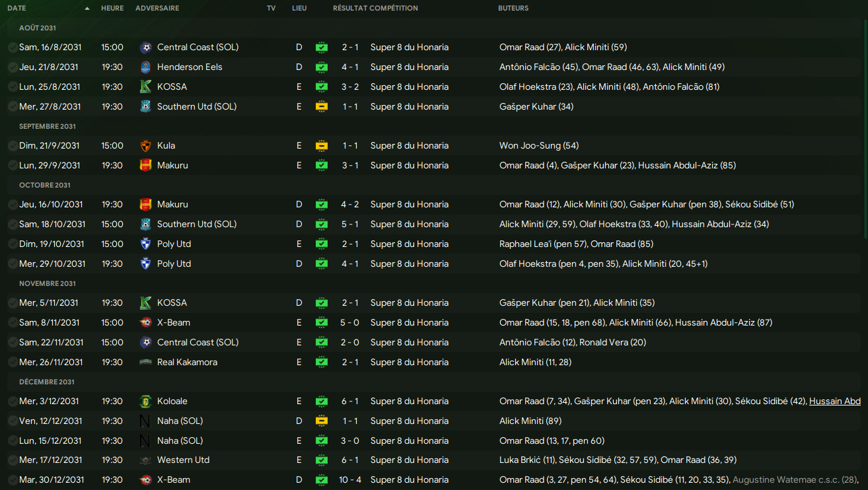Sort fixtures by the DATE column arrow

click(87, 9)
